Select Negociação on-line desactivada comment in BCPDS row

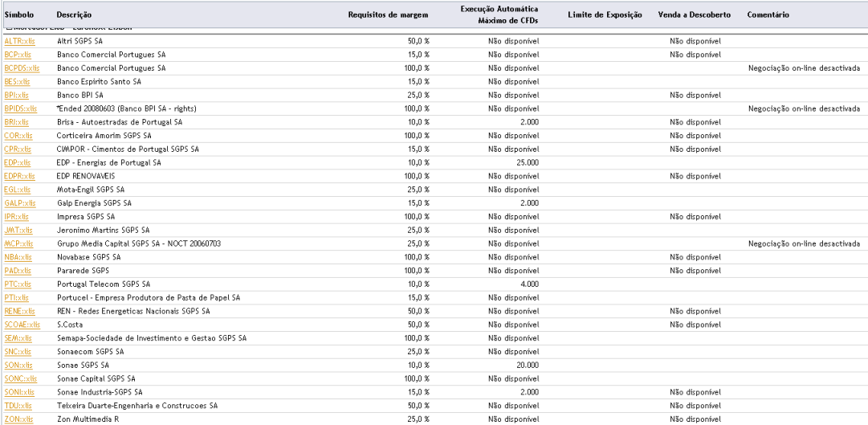(804, 68)
